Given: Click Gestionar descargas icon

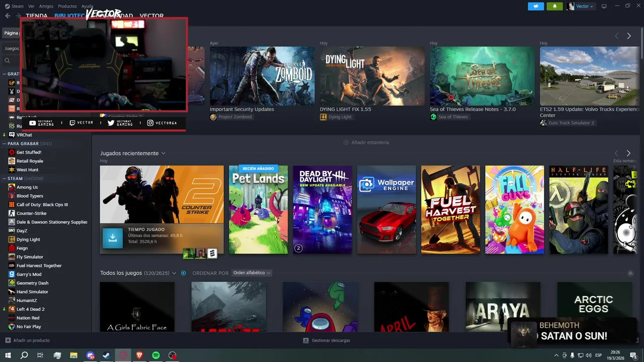Looking at the screenshot, I should [x=306, y=340].
